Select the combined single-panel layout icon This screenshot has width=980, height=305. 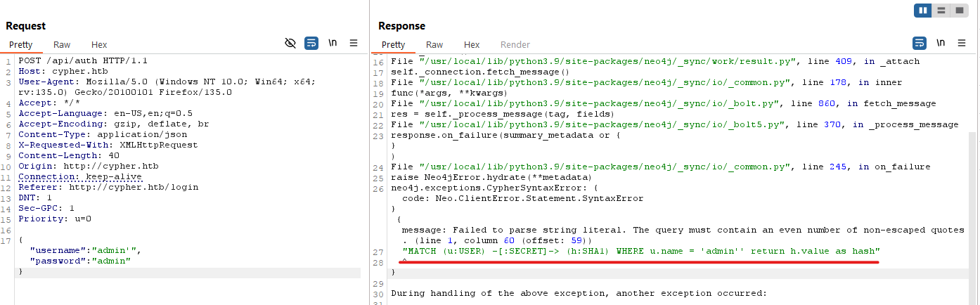(959, 11)
